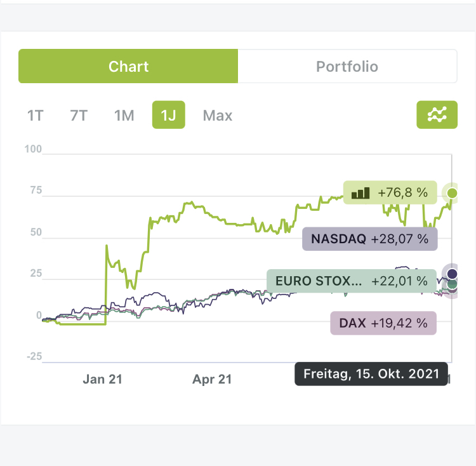Switch to the Chart tab
This screenshot has height=466, width=476.
point(128,67)
